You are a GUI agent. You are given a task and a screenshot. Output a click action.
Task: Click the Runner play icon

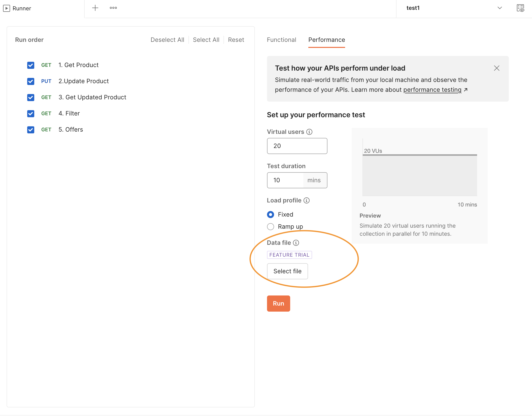point(7,8)
